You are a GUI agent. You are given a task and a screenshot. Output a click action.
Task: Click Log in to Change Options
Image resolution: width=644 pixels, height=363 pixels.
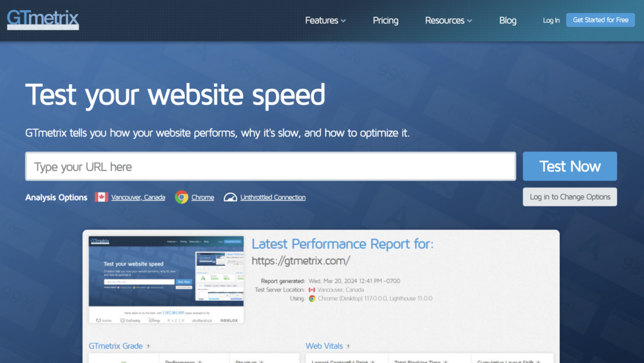tap(569, 196)
